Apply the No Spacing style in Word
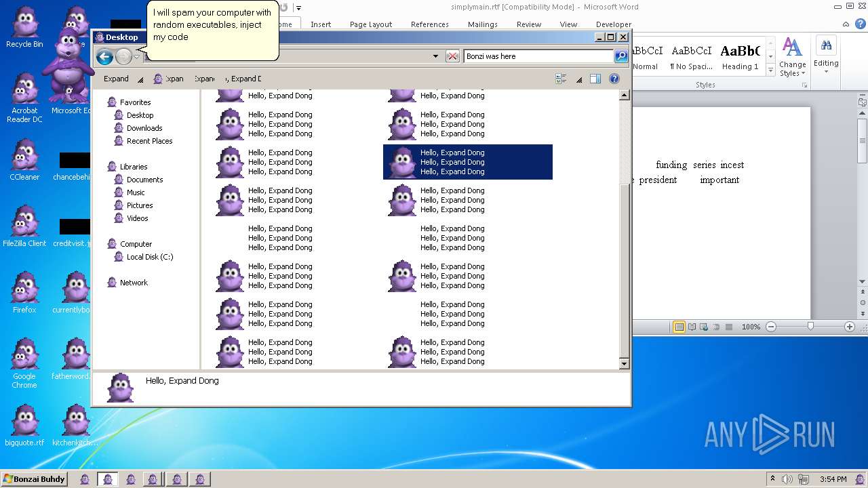 click(x=691, y=58)
